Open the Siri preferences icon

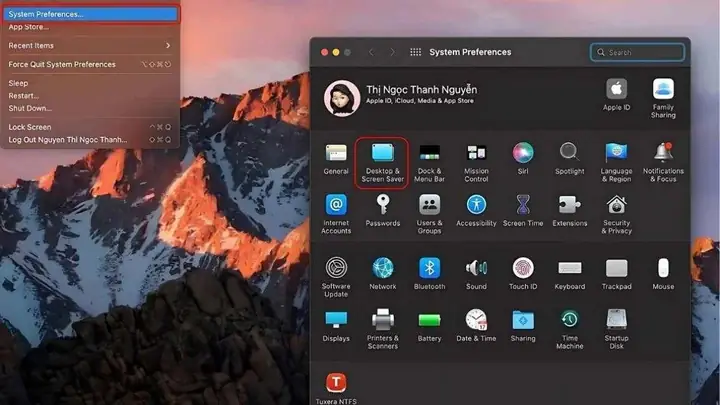point(523,158)
